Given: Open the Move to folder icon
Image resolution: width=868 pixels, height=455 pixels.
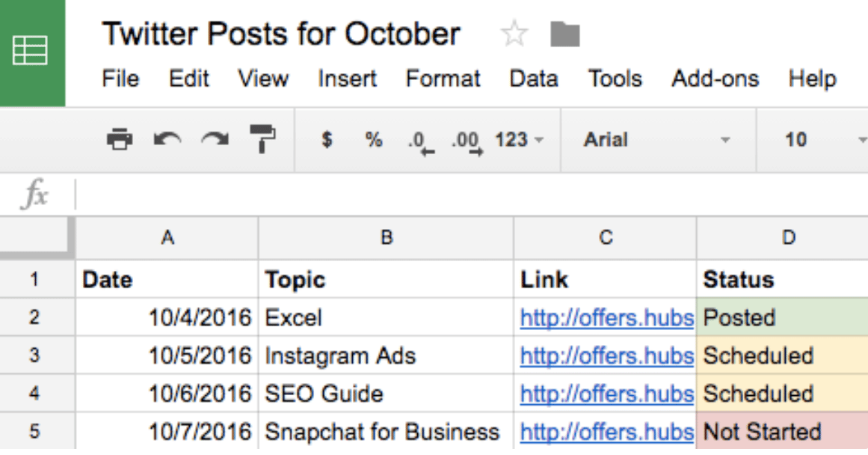Looking at the screenshot, I should pos(567,33).
